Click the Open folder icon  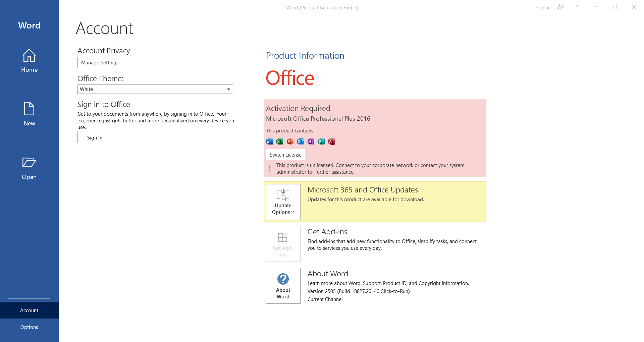(29, 163)
